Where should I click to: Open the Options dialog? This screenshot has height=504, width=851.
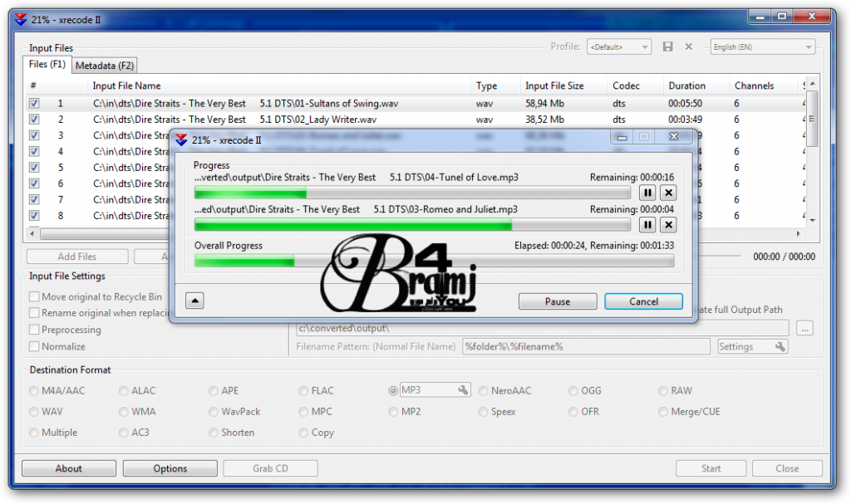(170, 467)
